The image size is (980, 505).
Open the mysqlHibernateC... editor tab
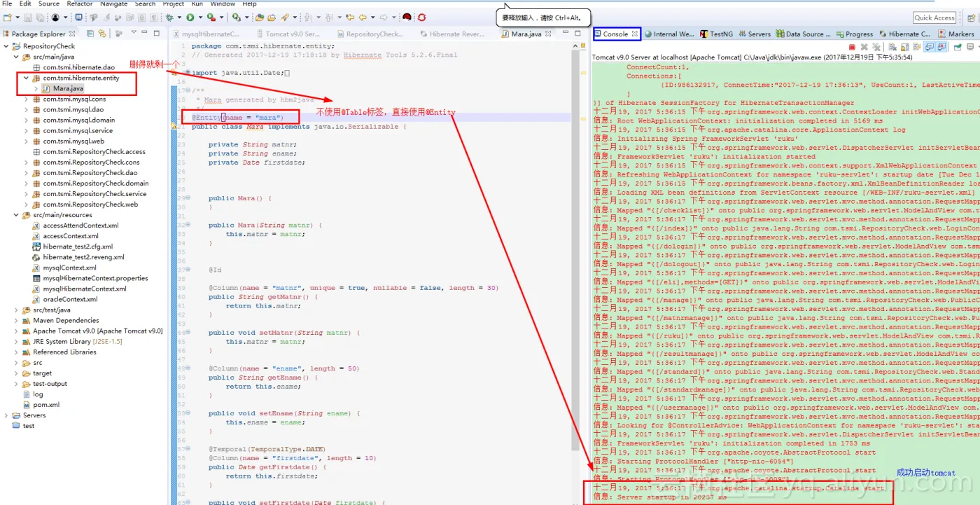click(206, 34)
